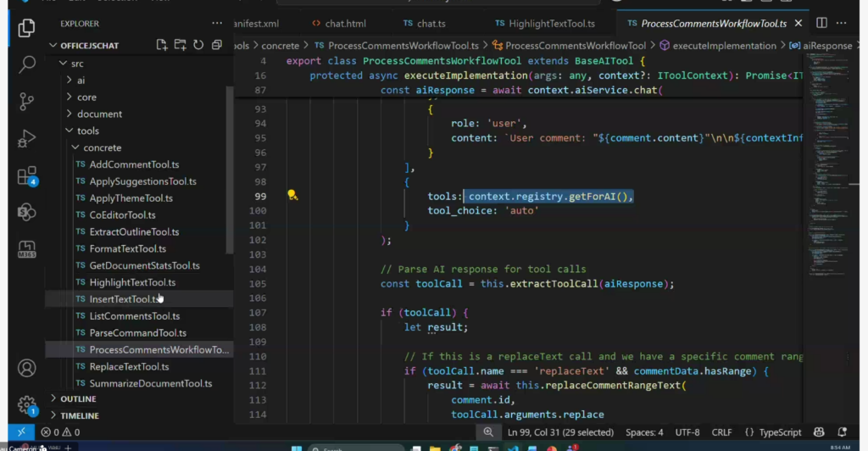The image size is (868, 451).
Task: Expand the ai folder
Action: tap(81, 81)
